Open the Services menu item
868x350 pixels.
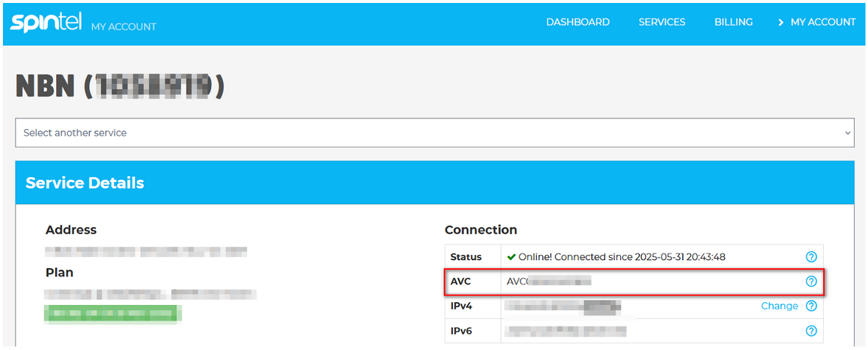coord(662,22)
